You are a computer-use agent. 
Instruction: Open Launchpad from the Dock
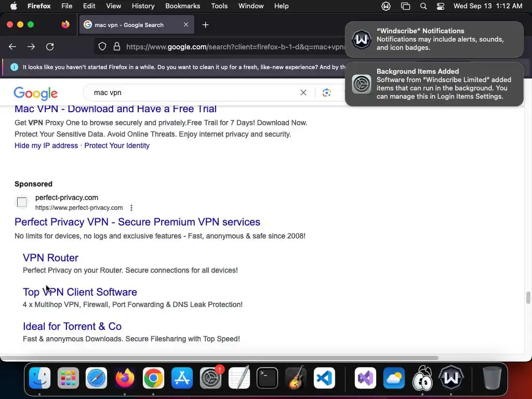pyautogui.click(x=68, y=378)
